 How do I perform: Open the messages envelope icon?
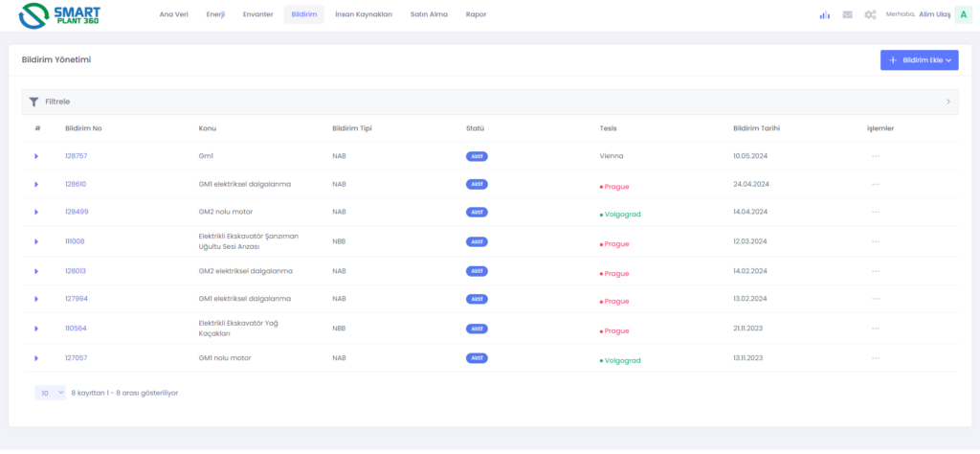coord(847,14)
